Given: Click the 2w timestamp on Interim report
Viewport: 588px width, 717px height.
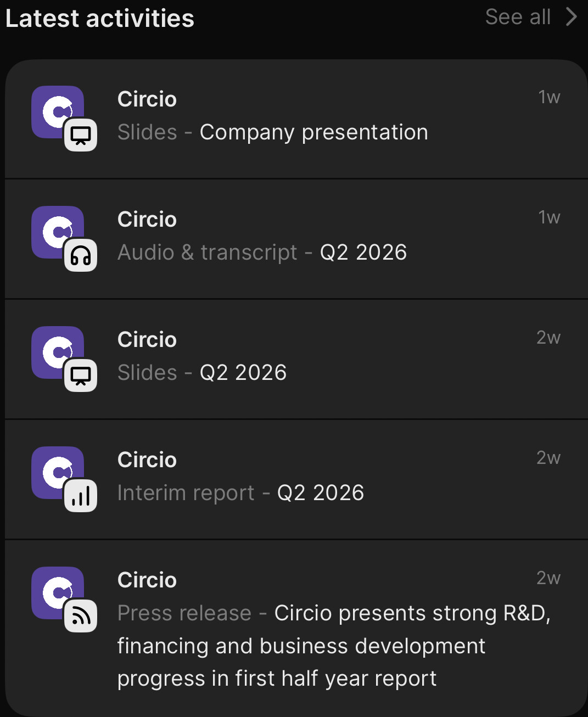Looking at the screenshot, I should click(x=548, y=458).
